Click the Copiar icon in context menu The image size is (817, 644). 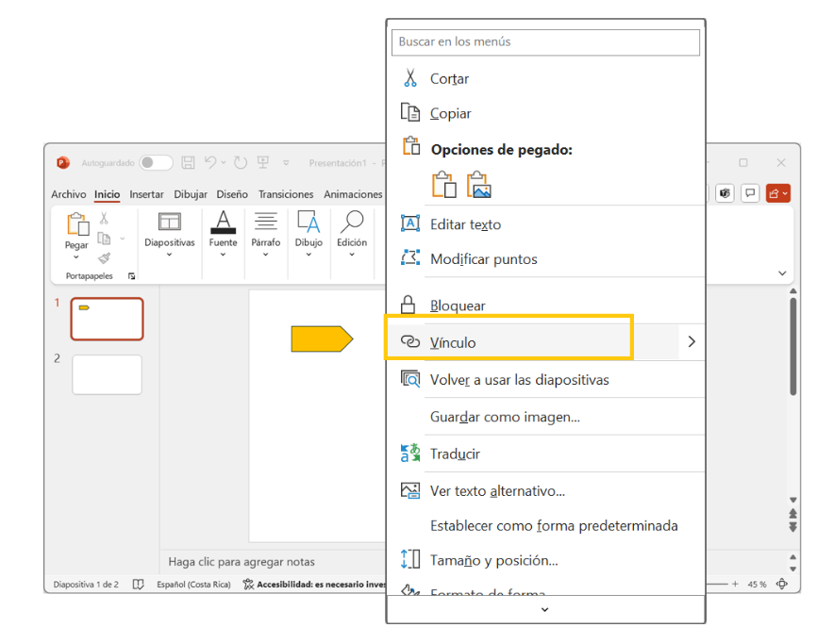click(x=409, y=113)
